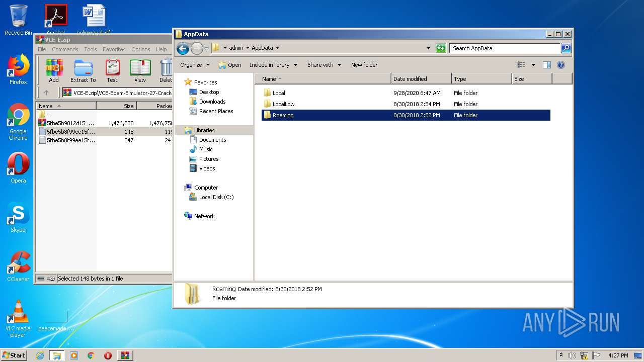Click the WinRAR Add toolbar icon
This screenshot has height=362, width=644.
(x=54, y=70)
